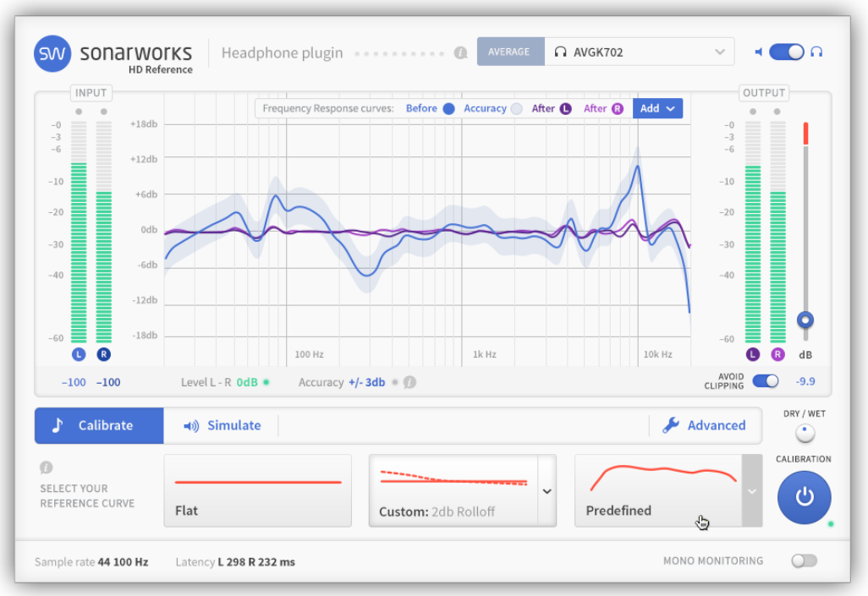Select the Predefined reference curve

[x=659, y=491]
